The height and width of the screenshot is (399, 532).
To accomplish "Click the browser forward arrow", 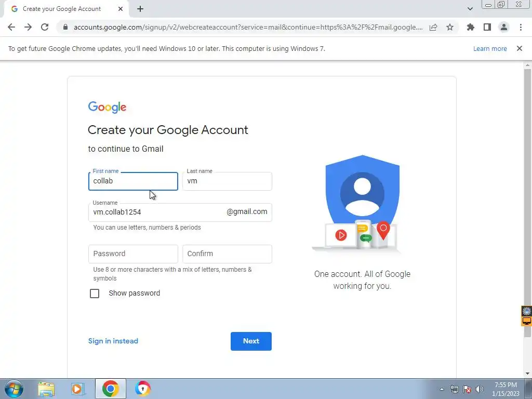I will coord(28,27).
